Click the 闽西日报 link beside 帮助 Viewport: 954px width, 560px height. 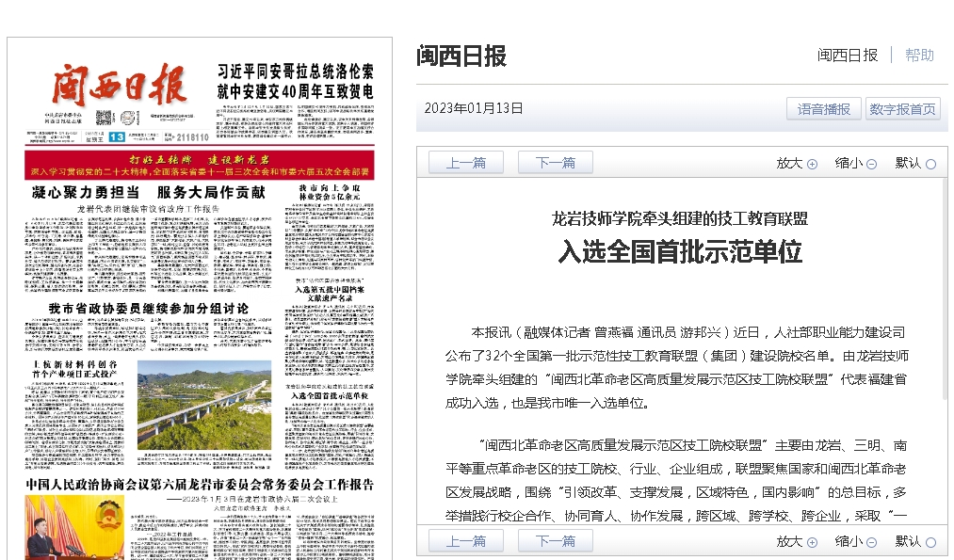[847, 56]
